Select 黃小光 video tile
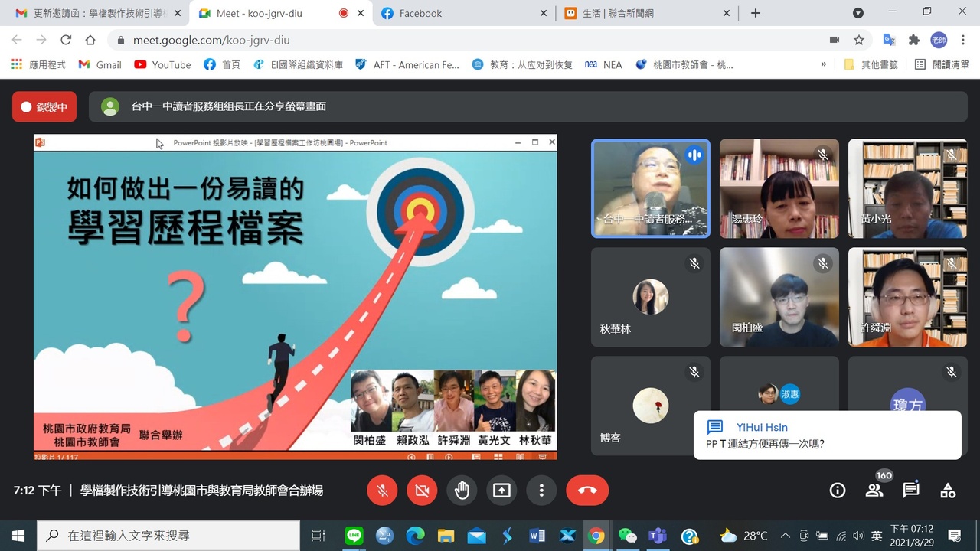 click(908, 188)
